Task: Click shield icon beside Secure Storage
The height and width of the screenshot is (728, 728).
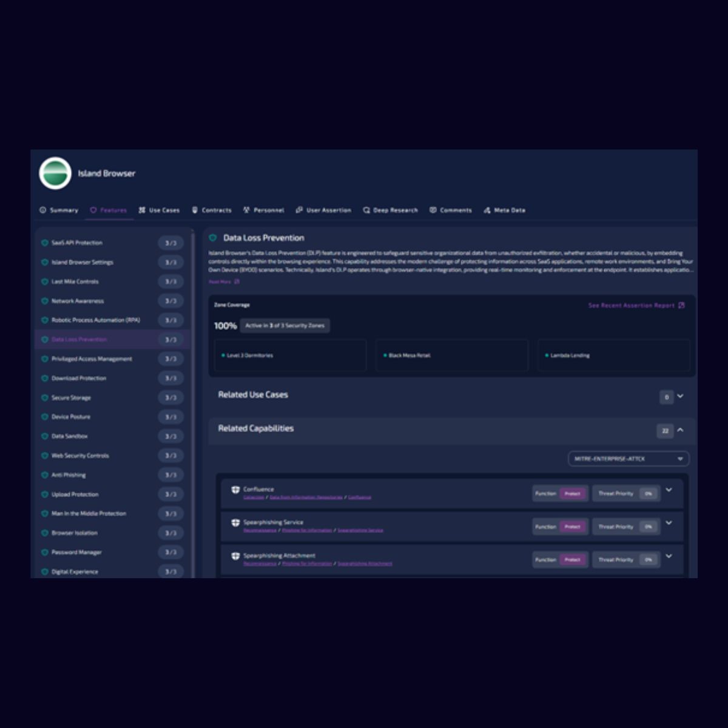Action: click(x=44, y=397)
